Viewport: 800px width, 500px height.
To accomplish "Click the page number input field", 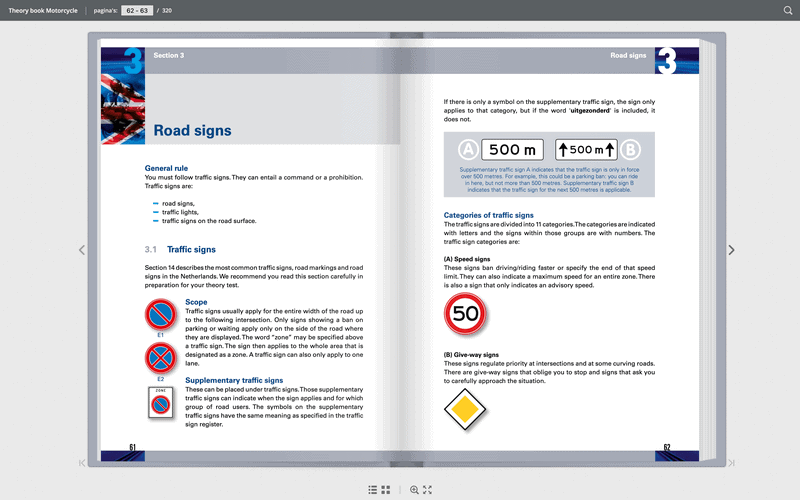I will (137, 10).
